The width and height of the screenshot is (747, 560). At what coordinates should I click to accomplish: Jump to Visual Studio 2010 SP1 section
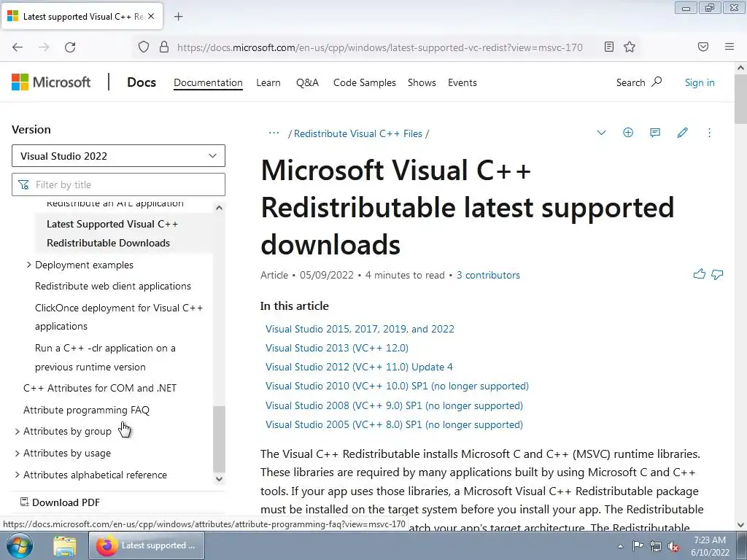tap(397, 386)
